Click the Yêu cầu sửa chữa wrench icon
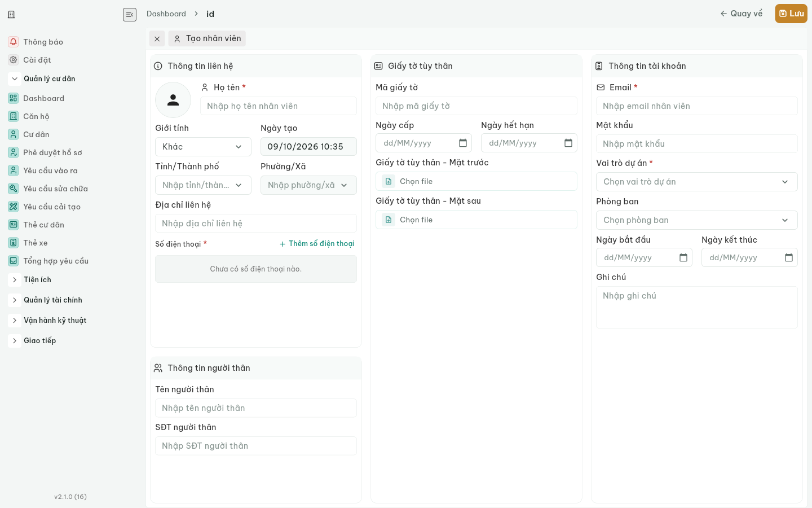 [x=13, y=189]
